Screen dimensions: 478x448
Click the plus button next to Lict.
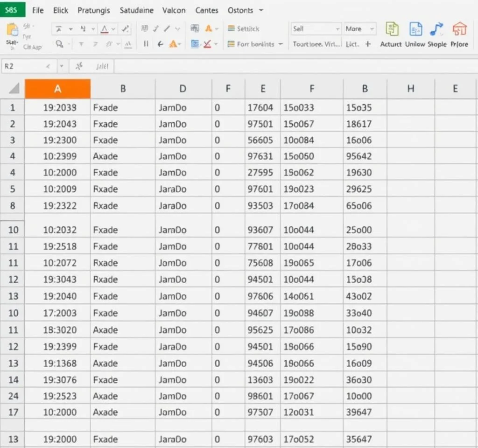click(x=368, y=44)
